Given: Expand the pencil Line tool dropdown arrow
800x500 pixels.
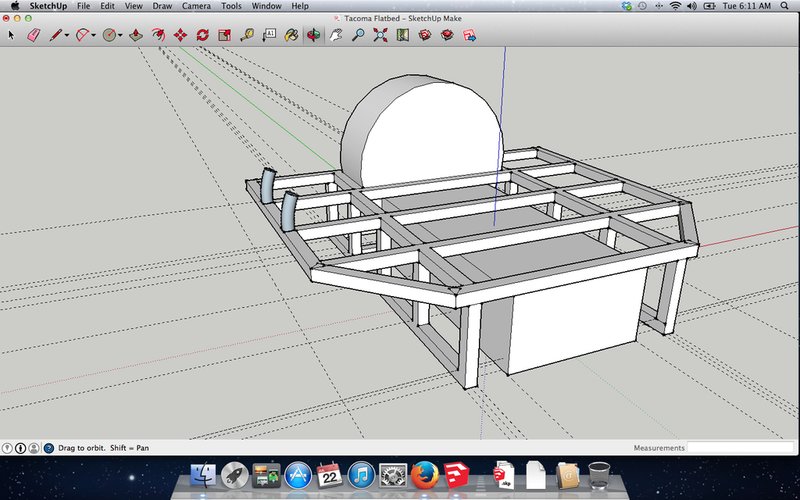Looking at the screenshot, I should click(x=67, y=35).
